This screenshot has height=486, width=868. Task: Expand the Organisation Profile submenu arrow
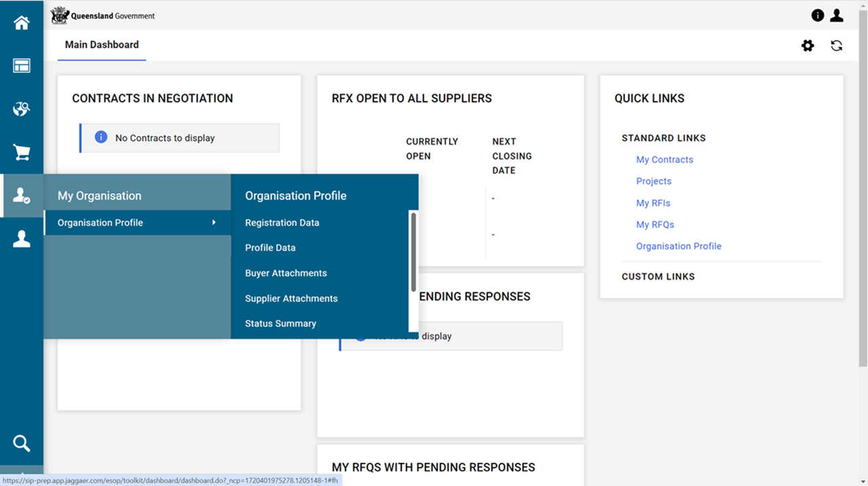pos(214,222)
